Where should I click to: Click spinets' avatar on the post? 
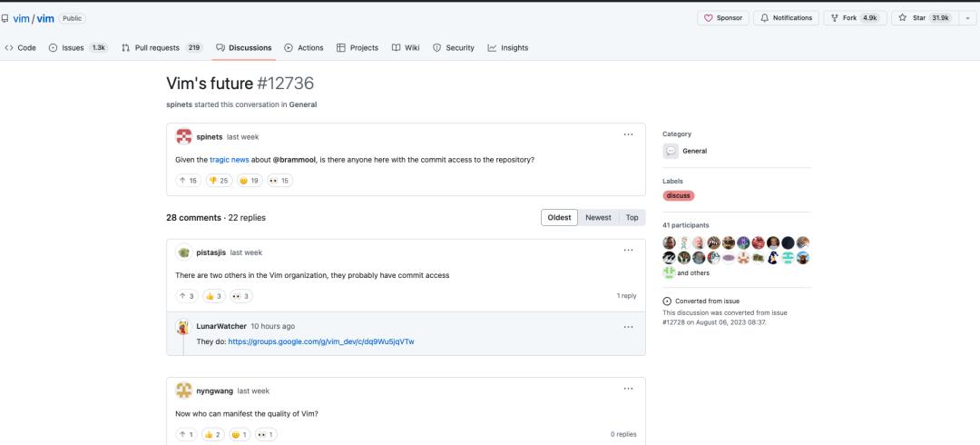coord(183,136)
